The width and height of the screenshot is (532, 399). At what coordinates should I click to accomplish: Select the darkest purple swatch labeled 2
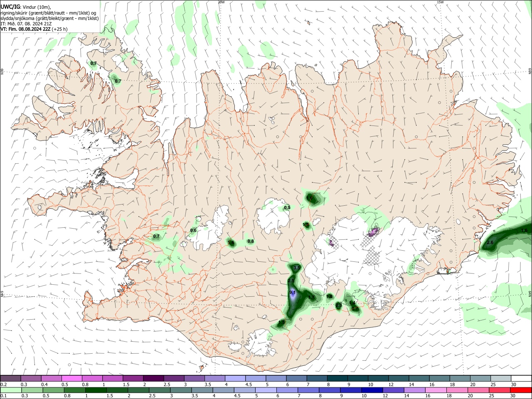pyautogui.click(x=153, y=378)
